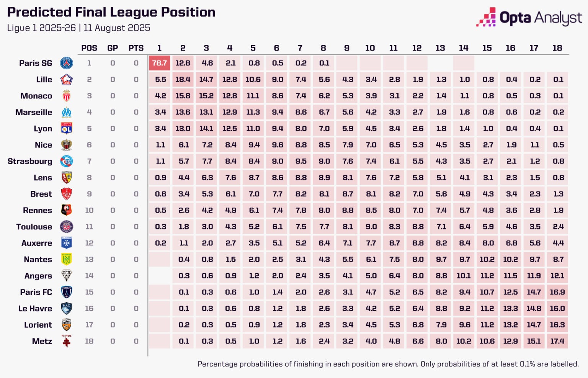The height and width of the screenshot is (378, 588).
Task: Select the Le Havre team name
Action: pos(35,308)
